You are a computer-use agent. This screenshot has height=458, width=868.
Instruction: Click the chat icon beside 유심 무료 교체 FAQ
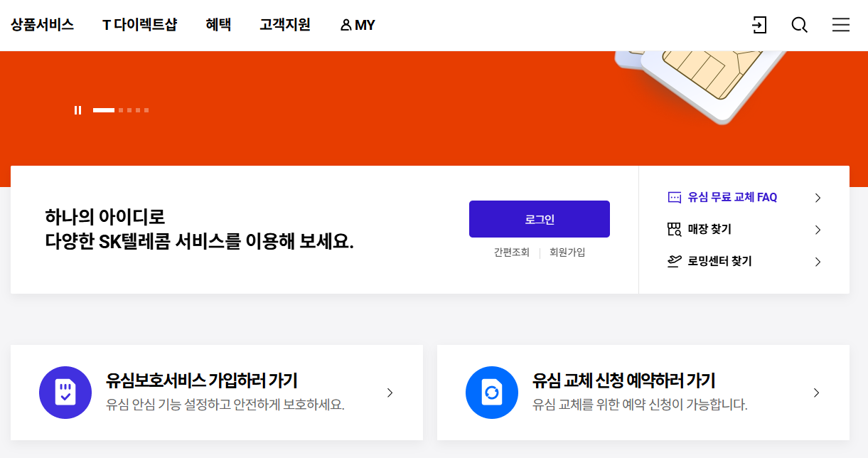675,198
